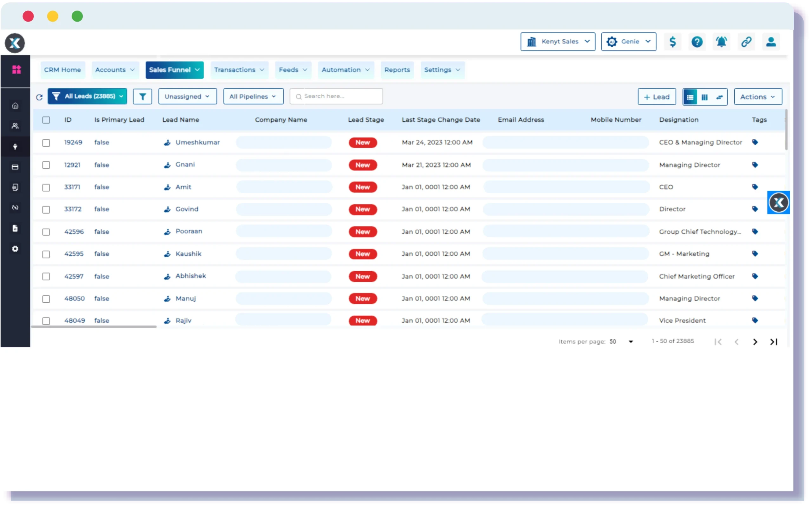Open the Transactions menu

point(239,70)
